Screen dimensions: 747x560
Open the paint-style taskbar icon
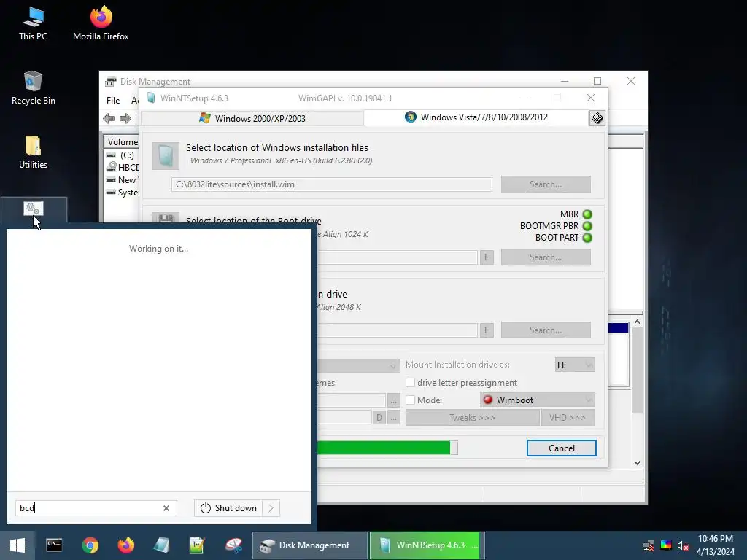click(233, 545)
